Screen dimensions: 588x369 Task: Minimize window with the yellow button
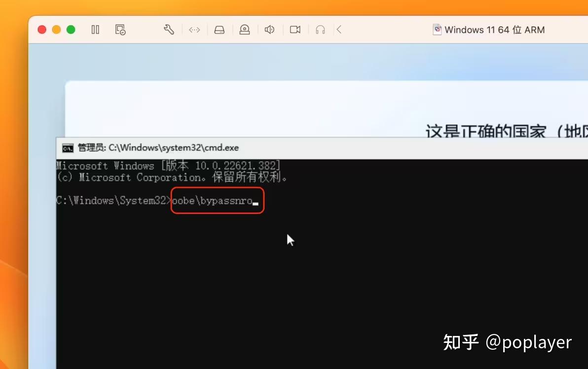pyautogui.click(x=56, y=30)
